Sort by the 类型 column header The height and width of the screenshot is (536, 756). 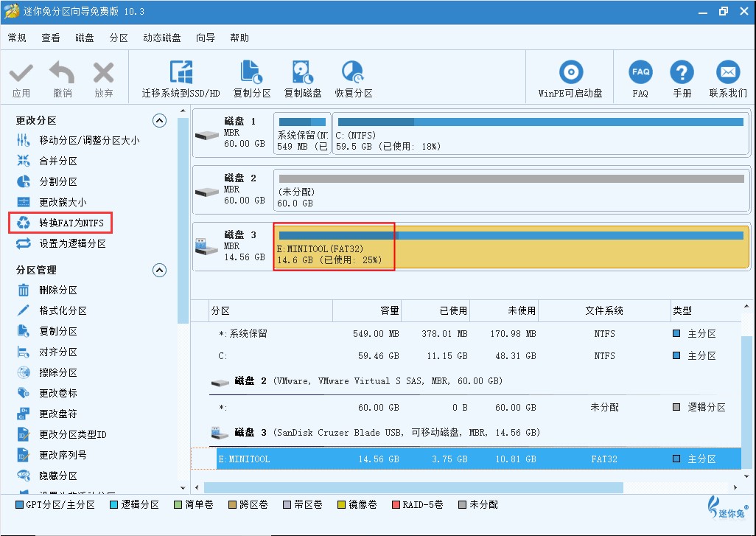coord(706,310)
